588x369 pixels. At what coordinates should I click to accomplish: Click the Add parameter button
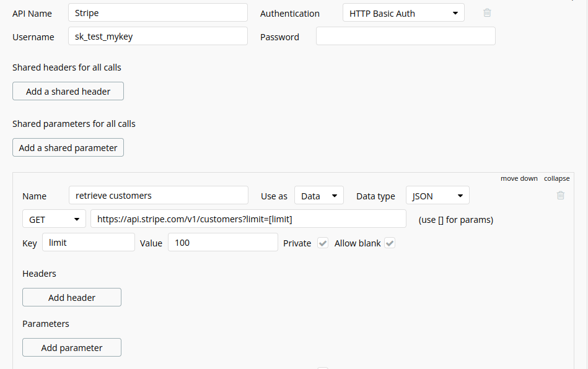[x=72, y=348]
